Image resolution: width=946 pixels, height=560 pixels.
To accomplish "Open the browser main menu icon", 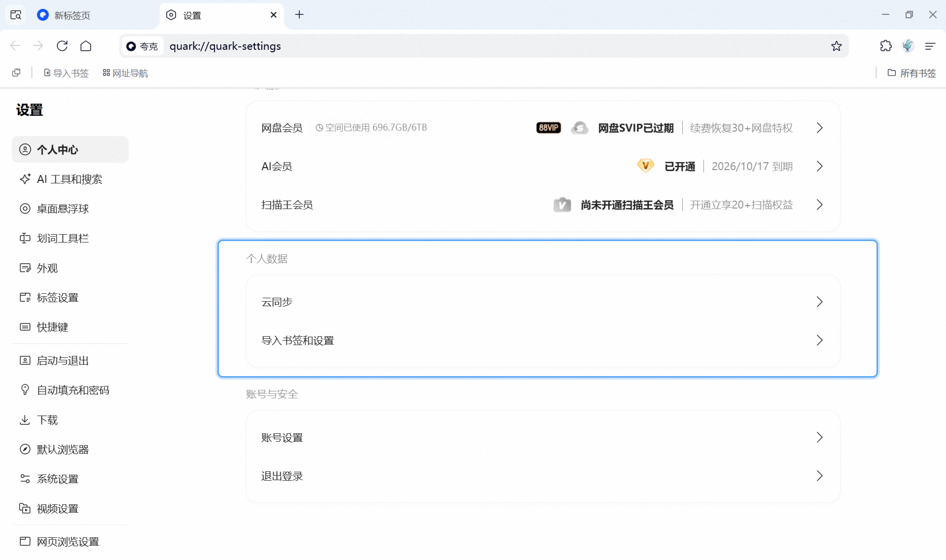I will tap(930, 46).
